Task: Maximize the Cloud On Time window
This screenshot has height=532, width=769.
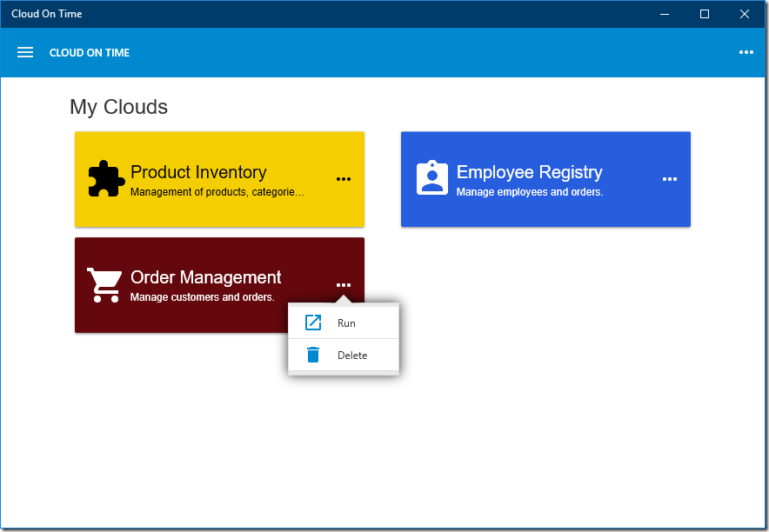Action: point(705,14)
